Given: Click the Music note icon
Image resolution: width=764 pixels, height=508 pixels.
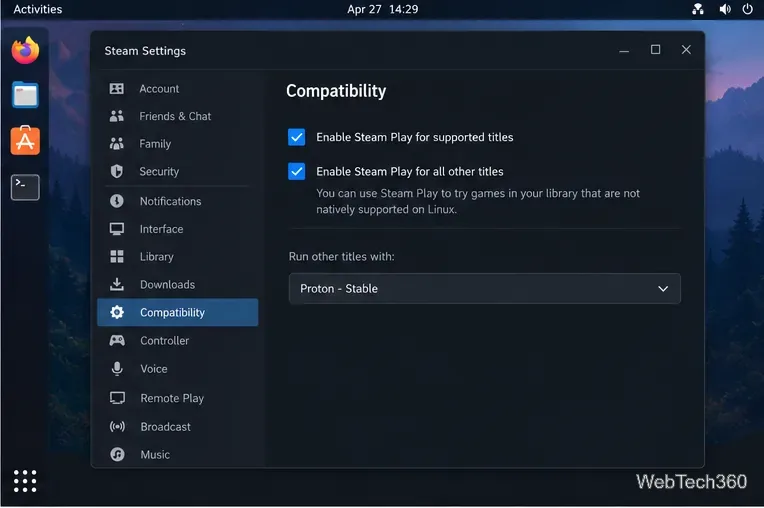Looking at the screenshot, I should (117, 455).
